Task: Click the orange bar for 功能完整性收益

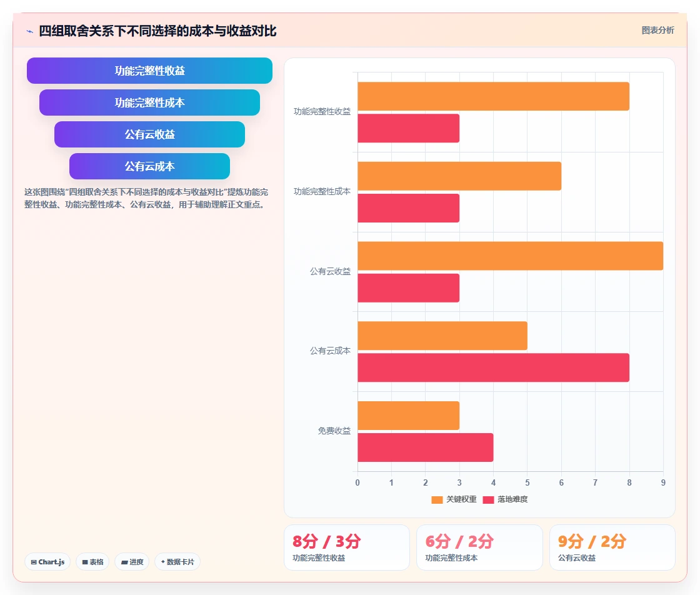Action: click(493, 96)
